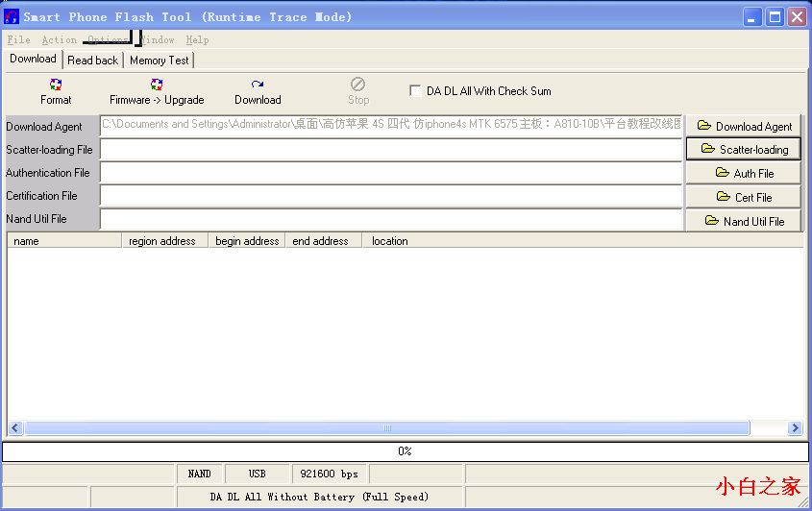
Task: Open the Action menu
Action: (x=59, y=40)
